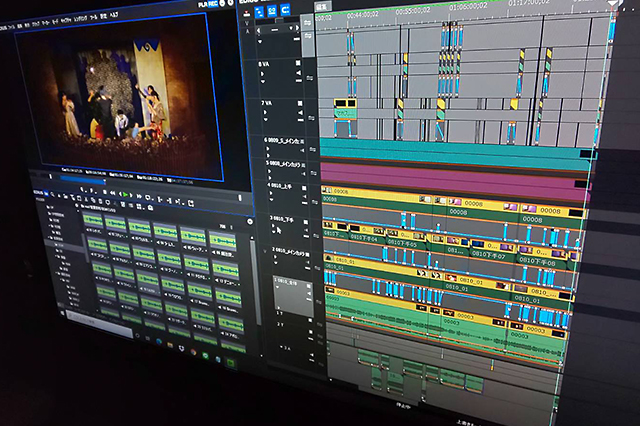Mute video on track 7 VA
Image resolution: width=640 pixels, height=426 pixels.
pos(300,104)
